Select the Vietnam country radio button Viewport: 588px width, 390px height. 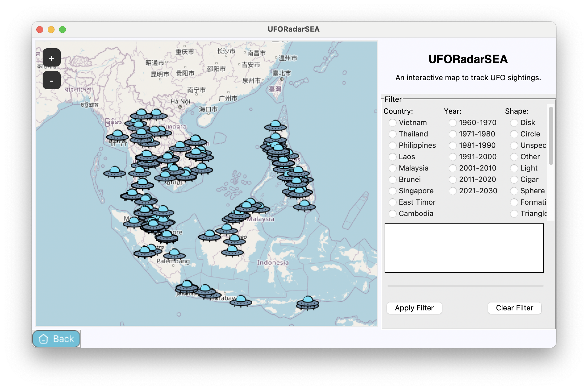coord(393,123)
